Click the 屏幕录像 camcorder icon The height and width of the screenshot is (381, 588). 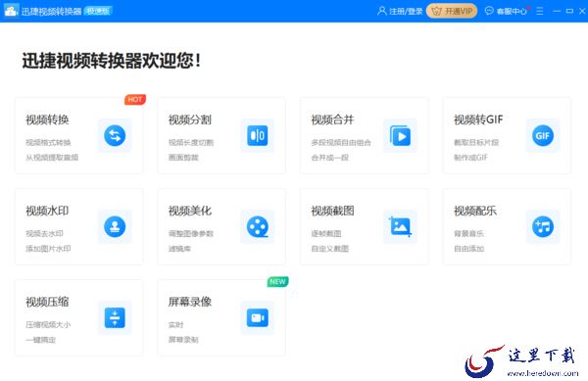pos(258,317)
